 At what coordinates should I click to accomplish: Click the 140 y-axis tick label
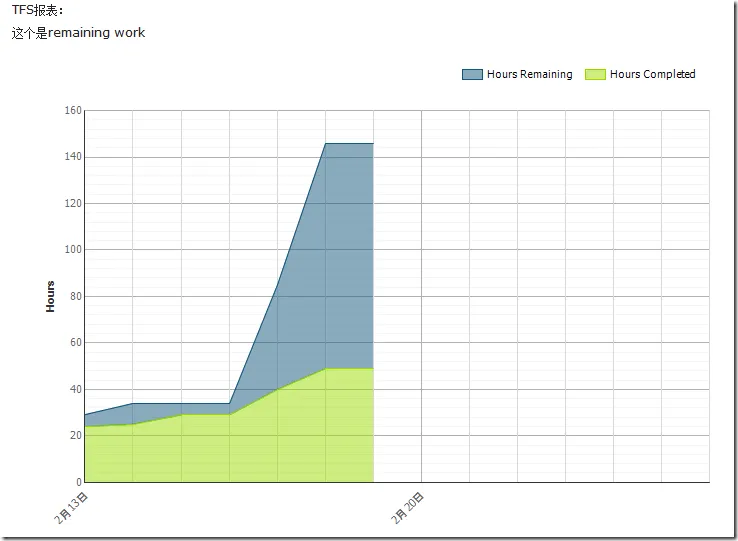coord(73,157)
